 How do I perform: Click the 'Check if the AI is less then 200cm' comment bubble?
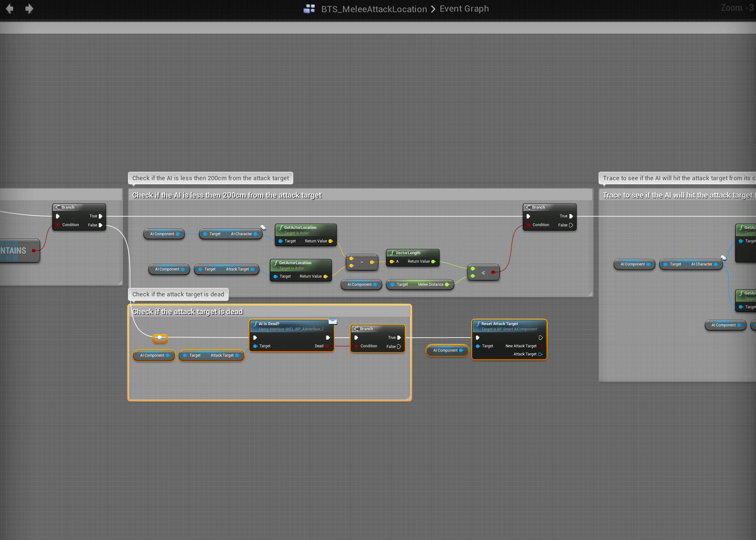(210, 178)
